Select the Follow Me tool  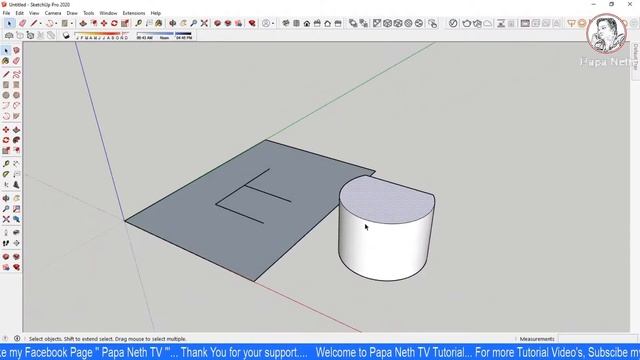[x=16, y=140]
